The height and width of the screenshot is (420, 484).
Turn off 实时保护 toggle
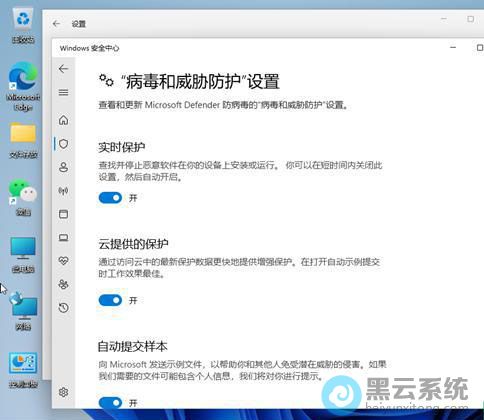pos(110,198)
